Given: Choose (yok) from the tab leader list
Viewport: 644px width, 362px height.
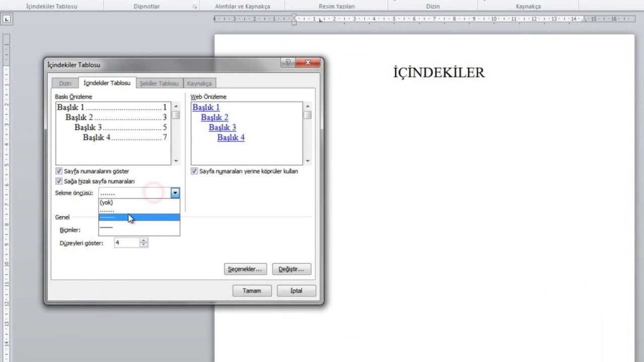Looking at the screenshot, I should [x=139, y=202].
